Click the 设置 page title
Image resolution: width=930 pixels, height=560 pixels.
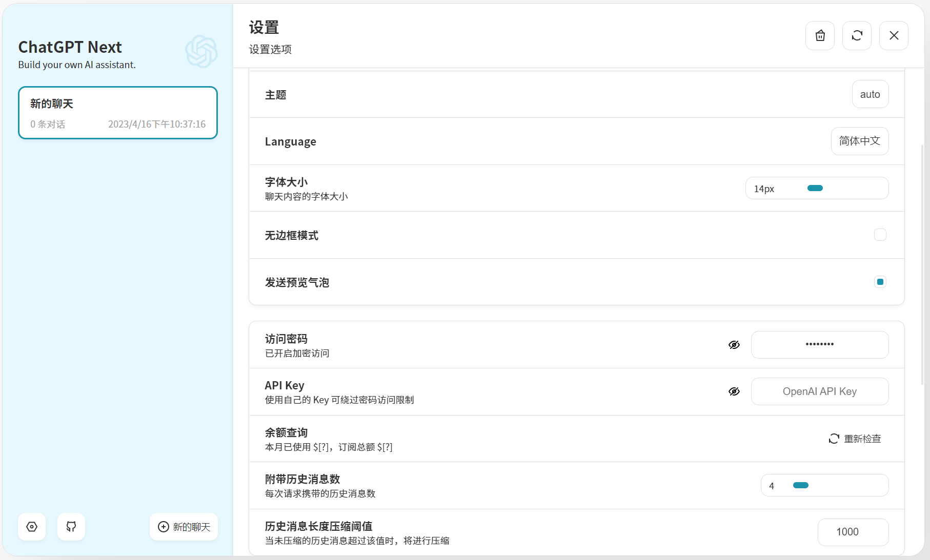click(x=264, y=28)
